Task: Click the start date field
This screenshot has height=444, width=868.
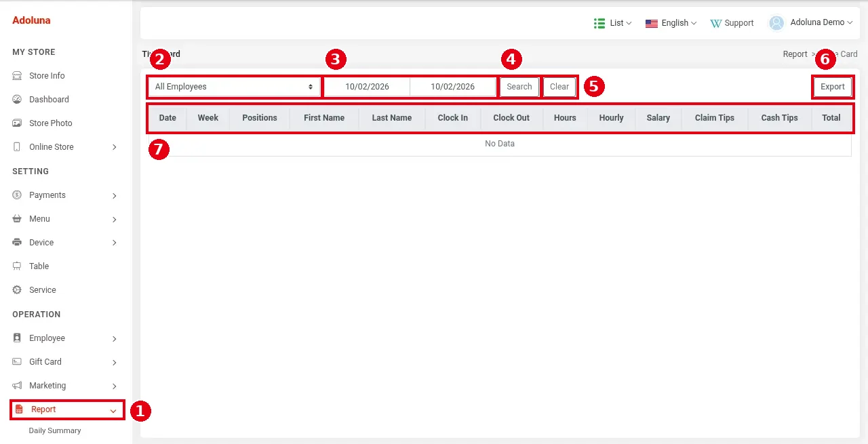Action: (x=367, y=87)
